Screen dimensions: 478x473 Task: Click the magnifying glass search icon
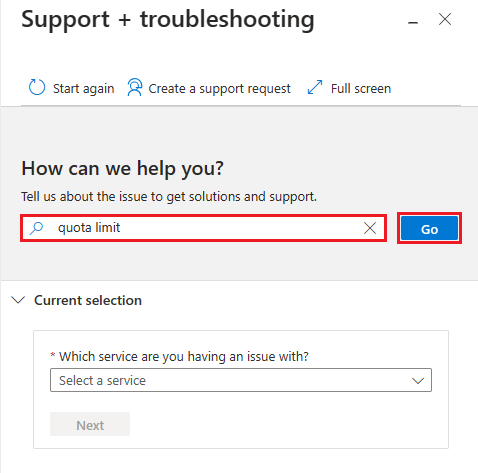pos(36,228)
